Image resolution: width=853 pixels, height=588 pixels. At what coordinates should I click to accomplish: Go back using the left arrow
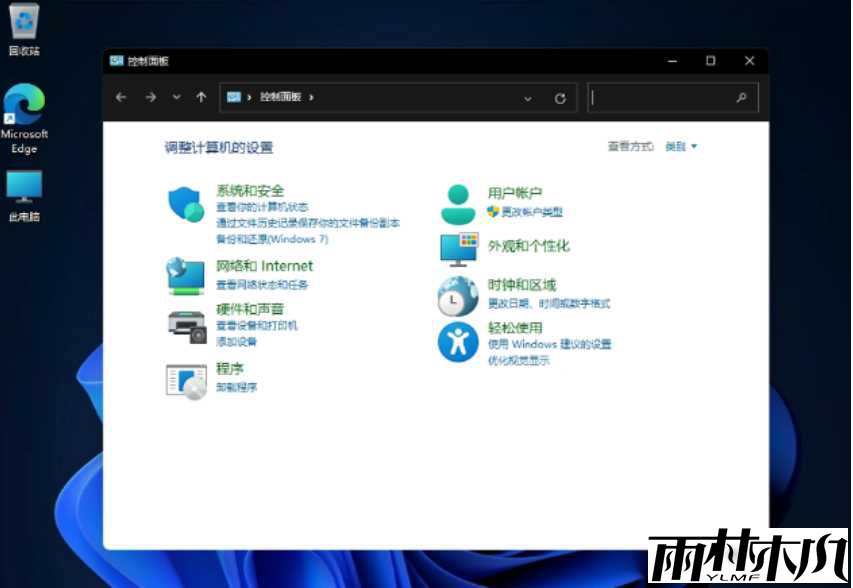120,97
